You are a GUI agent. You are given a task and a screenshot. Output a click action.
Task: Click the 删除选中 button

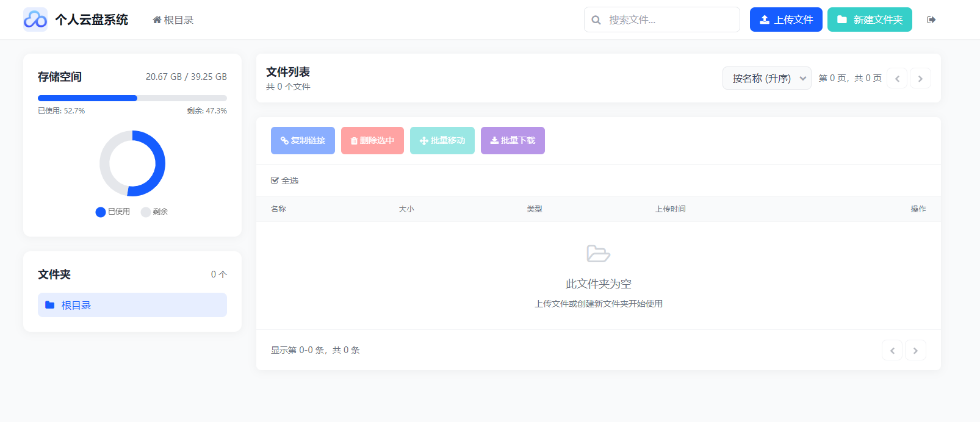[x=372, y=140]
